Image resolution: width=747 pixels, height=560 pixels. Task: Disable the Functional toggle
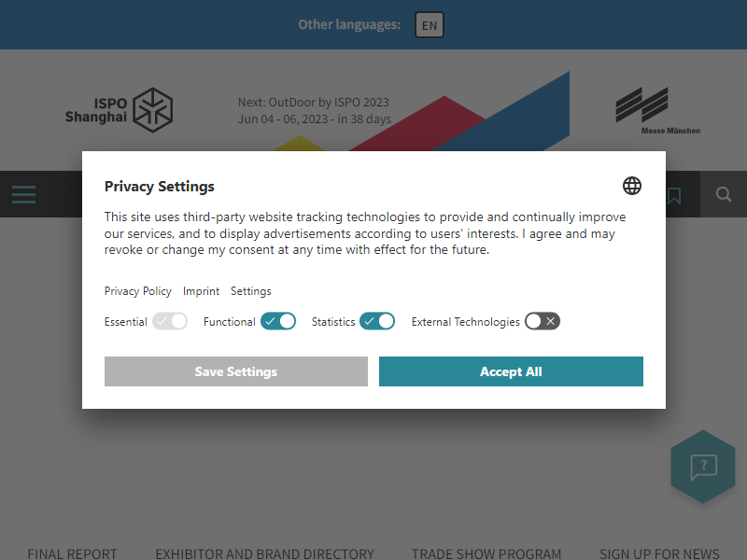coord(278,321)
